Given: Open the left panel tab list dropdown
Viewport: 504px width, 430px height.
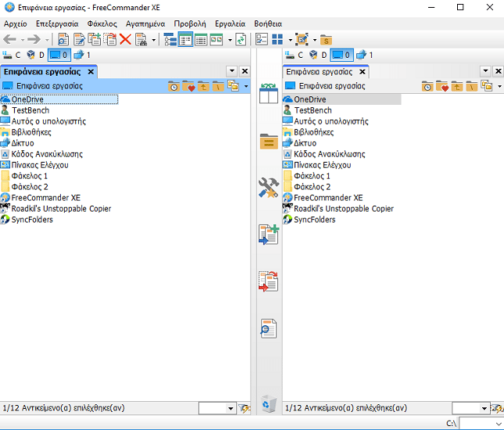Looking at the screenshot, I should point(232,71).
